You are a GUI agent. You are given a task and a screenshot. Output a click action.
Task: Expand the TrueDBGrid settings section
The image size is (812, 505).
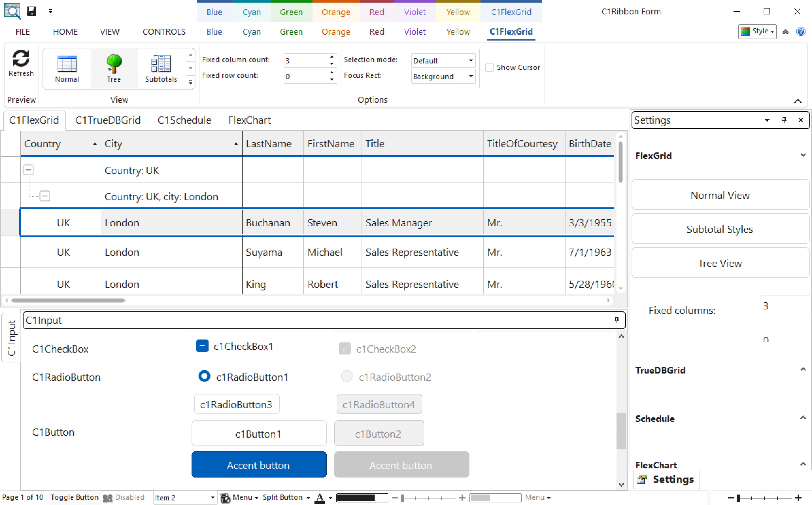[x=803, y=369]
